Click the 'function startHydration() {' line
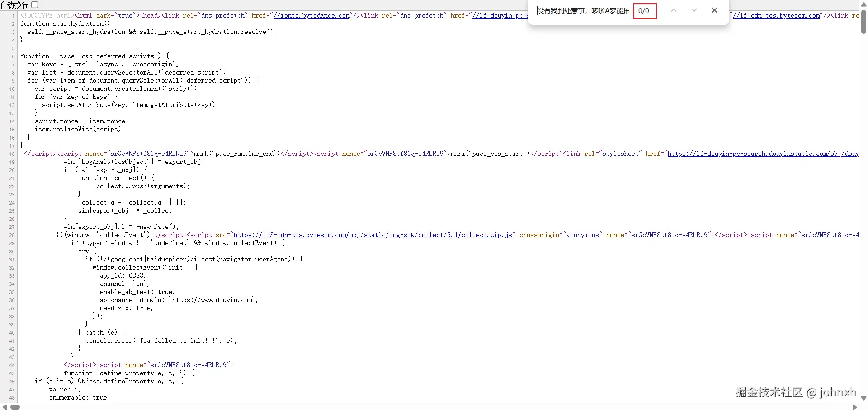868x410 pixels. pos(69,23)
